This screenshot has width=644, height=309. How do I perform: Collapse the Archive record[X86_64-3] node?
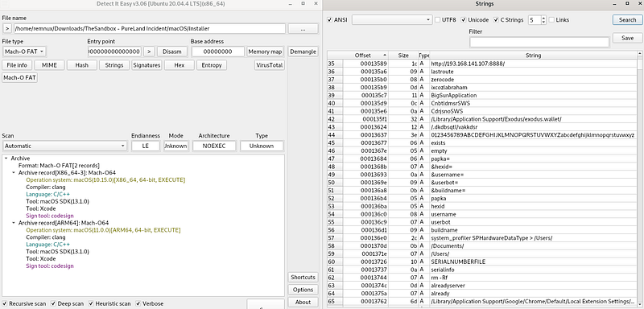[14, 173]
